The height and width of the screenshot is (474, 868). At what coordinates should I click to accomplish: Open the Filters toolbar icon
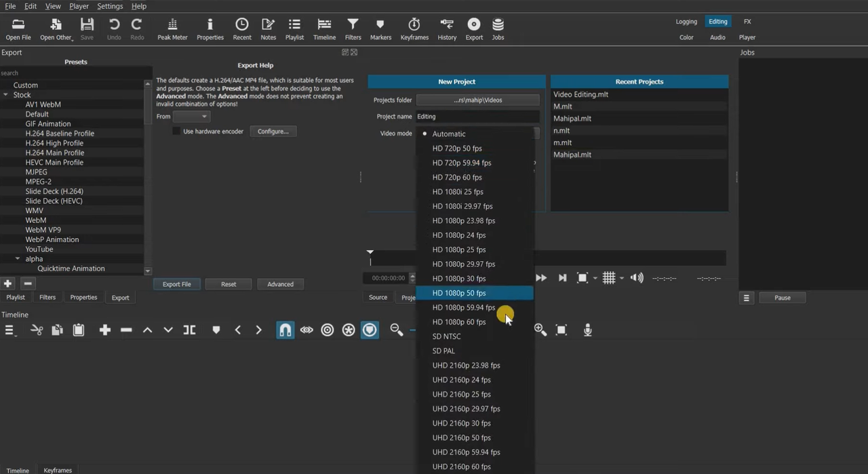(353, 29)
